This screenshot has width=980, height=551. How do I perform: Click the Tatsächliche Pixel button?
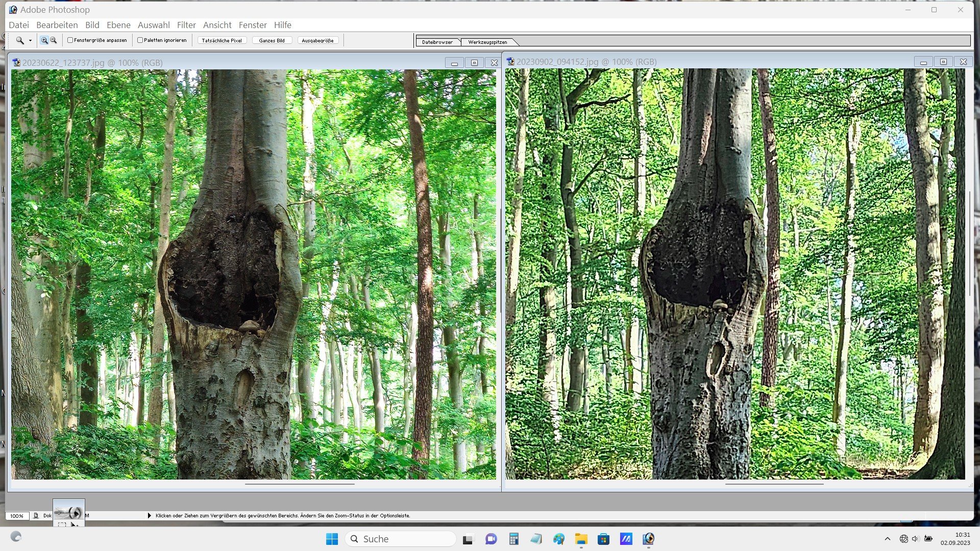[222, 40]
